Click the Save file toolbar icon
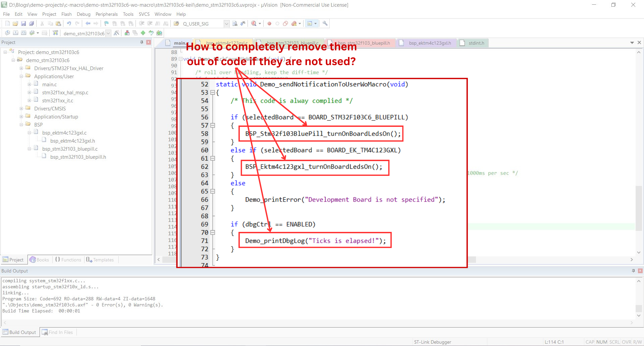Image resolution: width=644 pixels, height=346 pixels. click(23, 23)
